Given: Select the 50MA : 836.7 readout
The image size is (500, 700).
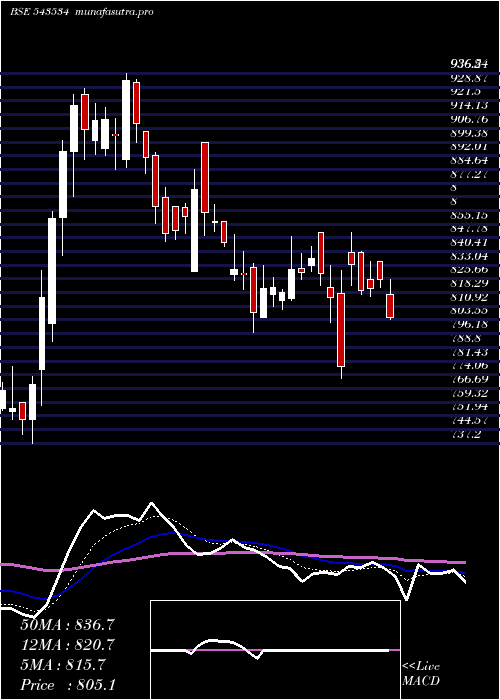Looking at the screenshot, I should tap(66, 625).
